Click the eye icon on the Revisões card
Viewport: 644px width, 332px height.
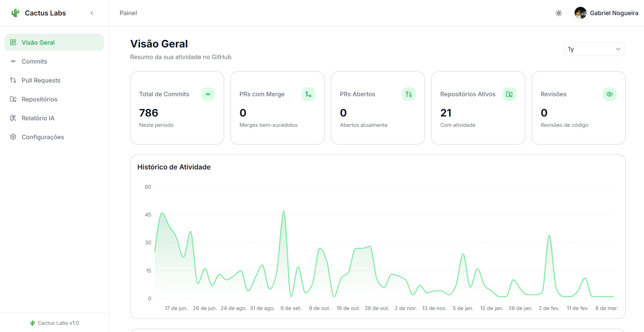pyautogui.click(x=610, y=94)
